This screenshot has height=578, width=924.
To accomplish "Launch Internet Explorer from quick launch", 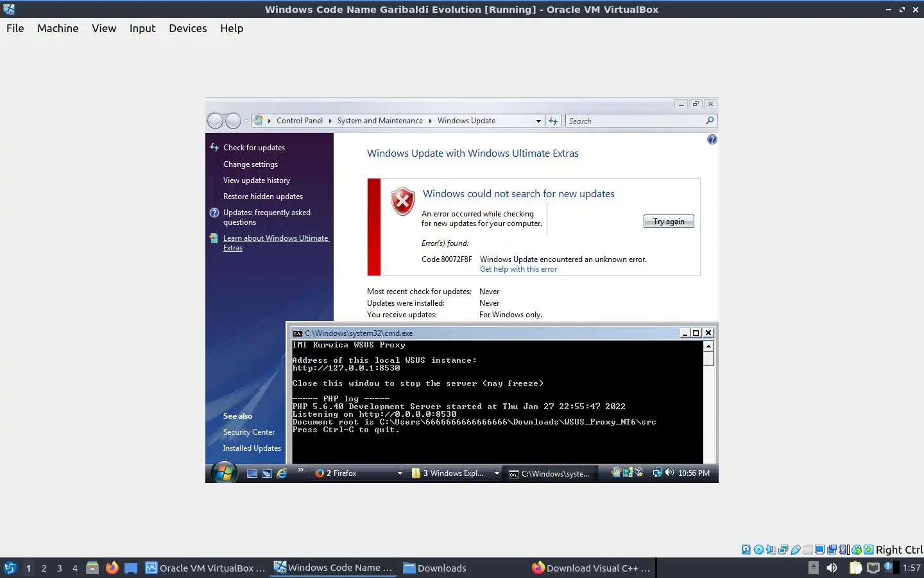I will (282, 473).
